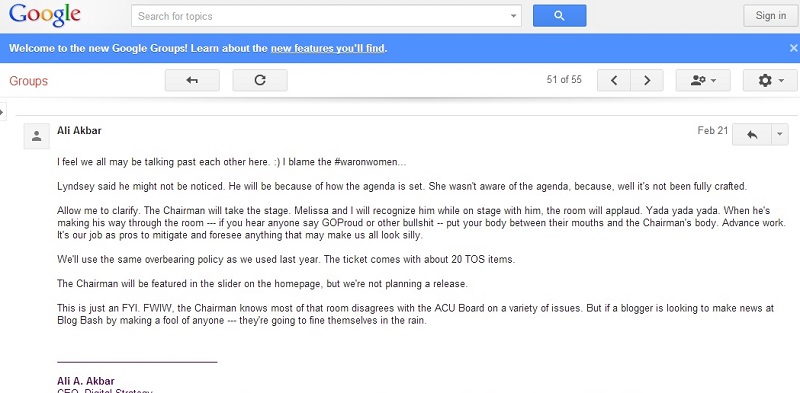Go to next topic with right chevron

[647, 80]
